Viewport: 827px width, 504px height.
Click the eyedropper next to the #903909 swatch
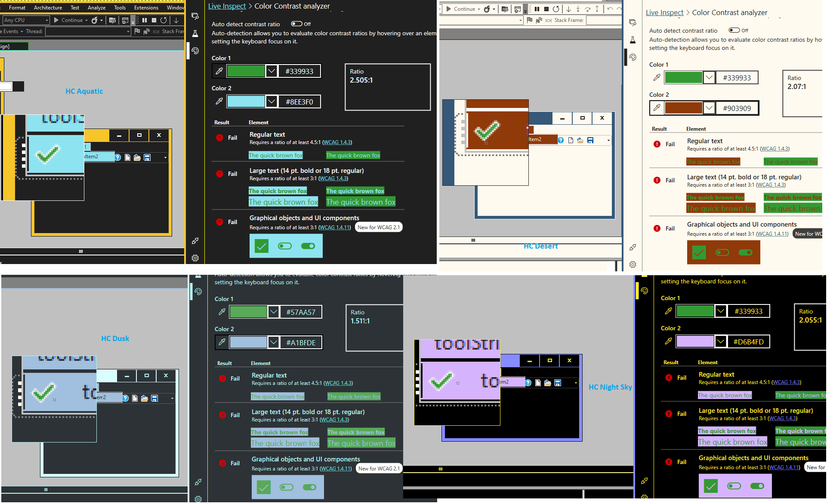pyautogui.click(x=657, y=108)
